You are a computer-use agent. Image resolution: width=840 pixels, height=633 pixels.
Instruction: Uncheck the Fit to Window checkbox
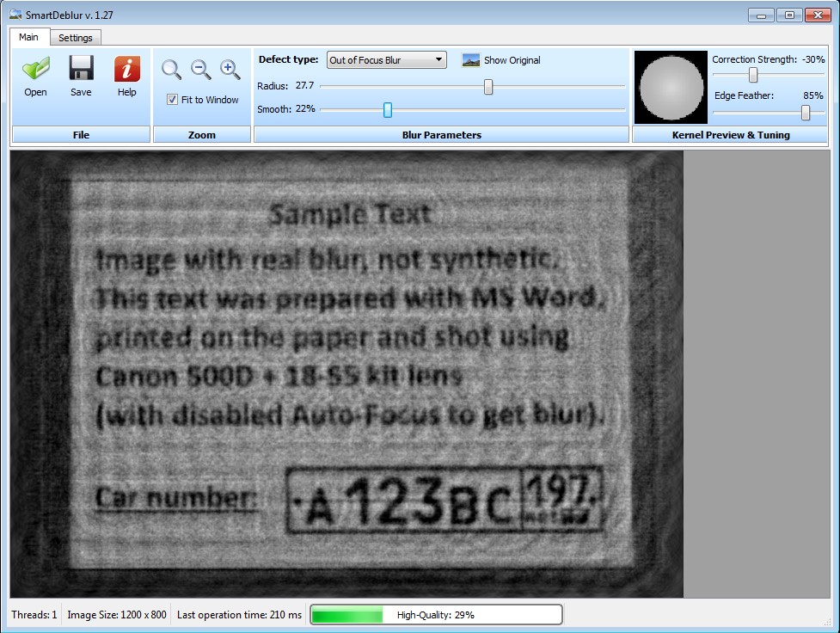[172, 100]
